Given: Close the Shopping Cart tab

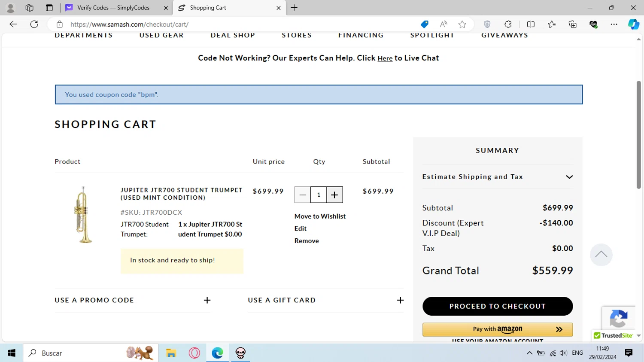Looking at the screenshot, I should click(x=278, y=8).
